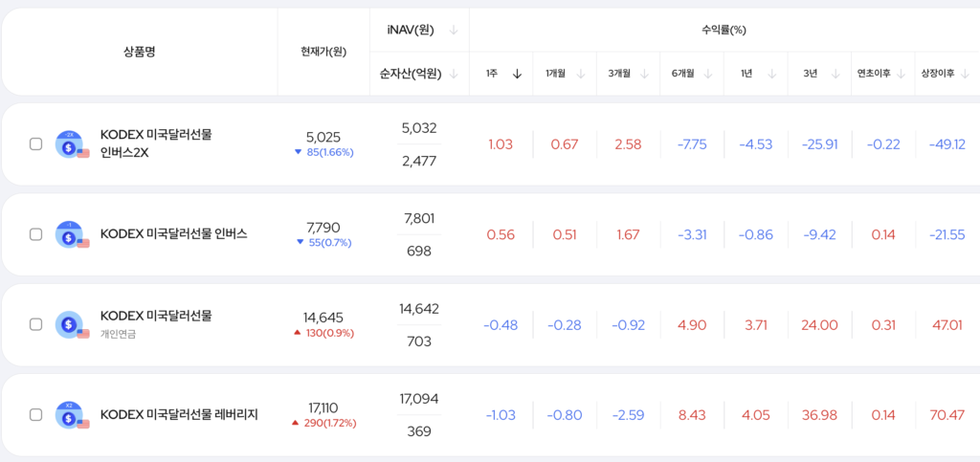Click the KODEX 미국달러선물 레버리지 dollar icon
This screenshot has width=980, height=462.
tap(70, 414)
